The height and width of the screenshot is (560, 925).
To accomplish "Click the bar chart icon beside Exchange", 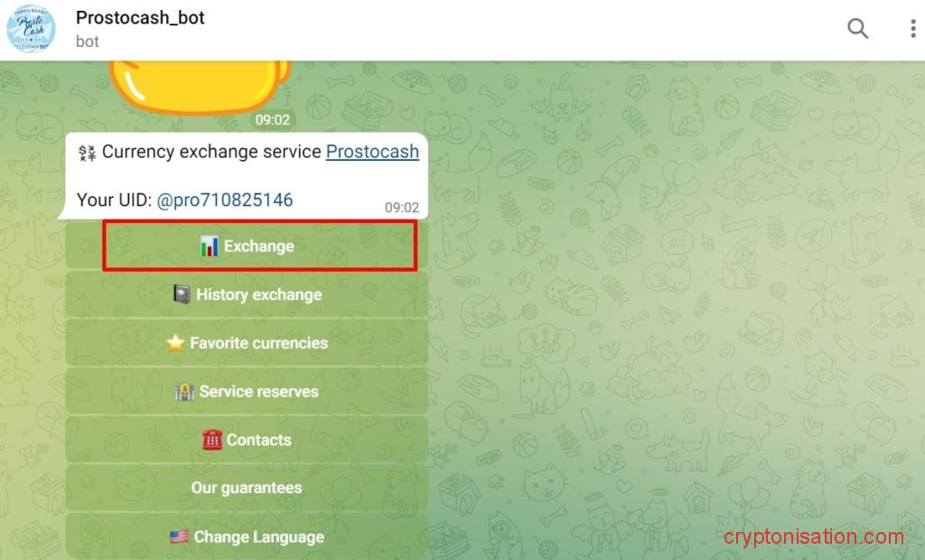I will (209, 246).
